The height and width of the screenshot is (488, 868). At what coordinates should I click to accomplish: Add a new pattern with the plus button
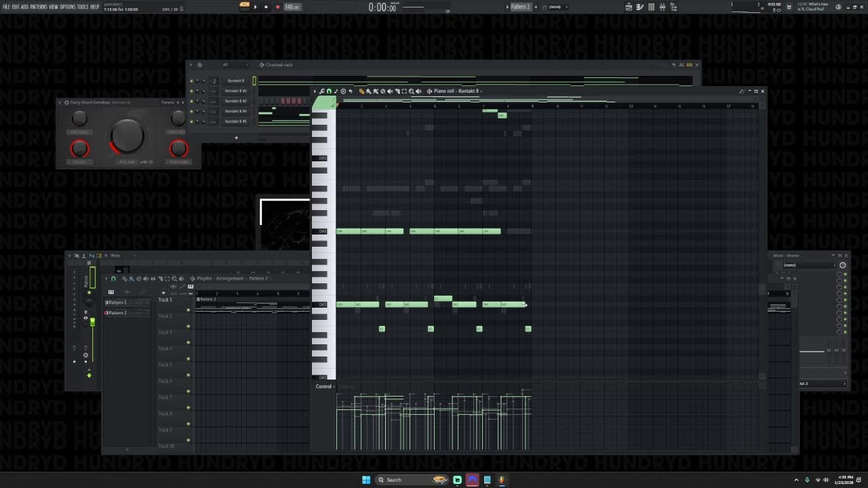(x=536, y=7)
